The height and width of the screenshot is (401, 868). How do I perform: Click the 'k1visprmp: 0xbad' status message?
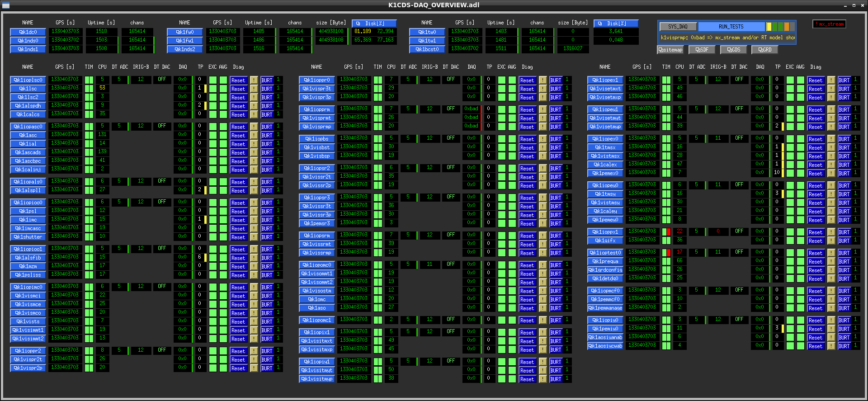tap(727, 38)
